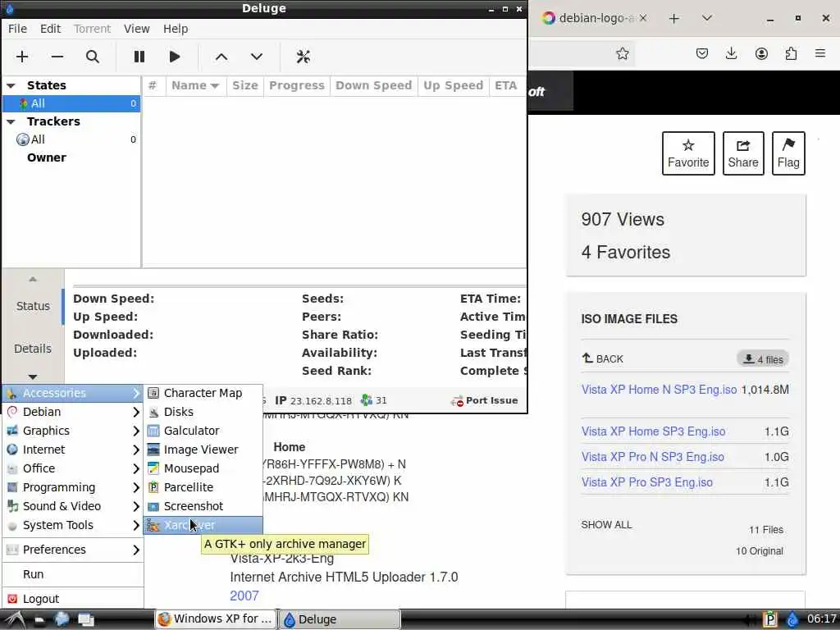Open browser extensions puzzle icon

[791, 53]
